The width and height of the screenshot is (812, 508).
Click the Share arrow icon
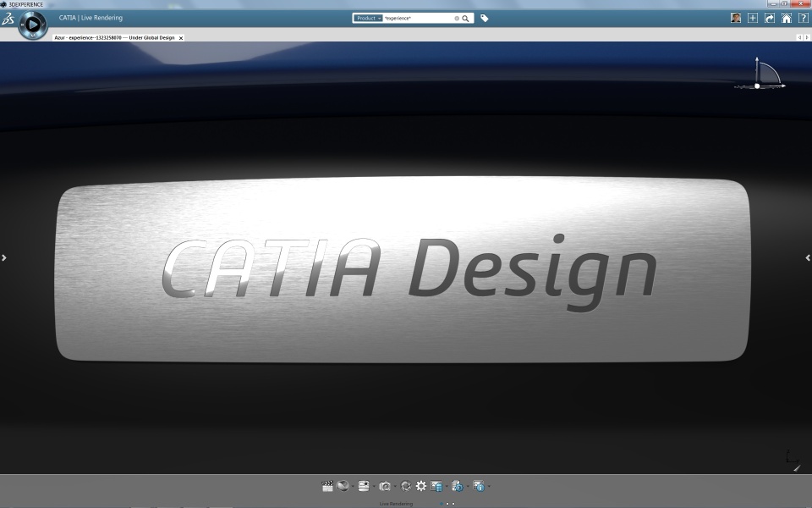click(x=770, y=18)
